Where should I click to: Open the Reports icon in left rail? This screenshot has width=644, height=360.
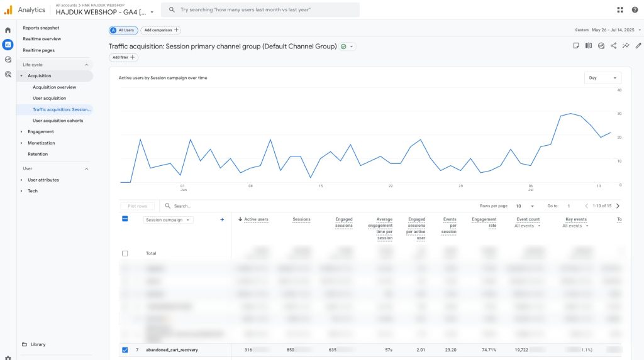8,45
